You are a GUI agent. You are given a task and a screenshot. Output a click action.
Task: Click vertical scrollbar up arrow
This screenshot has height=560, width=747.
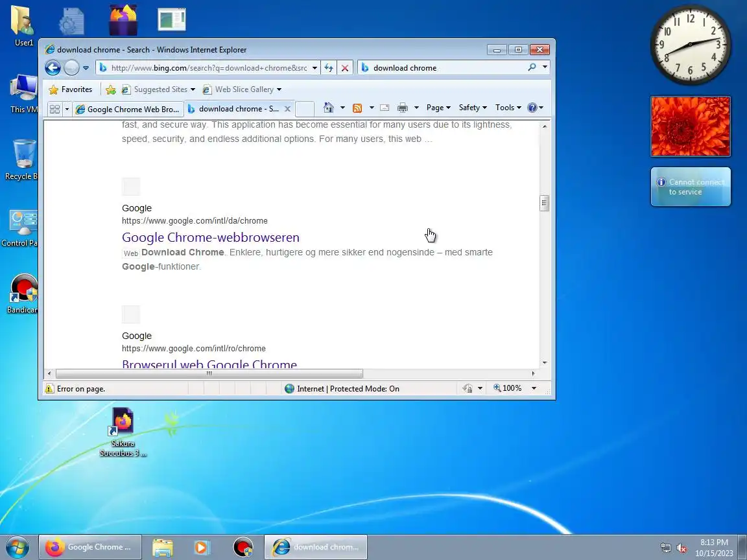tap(545, 126)
